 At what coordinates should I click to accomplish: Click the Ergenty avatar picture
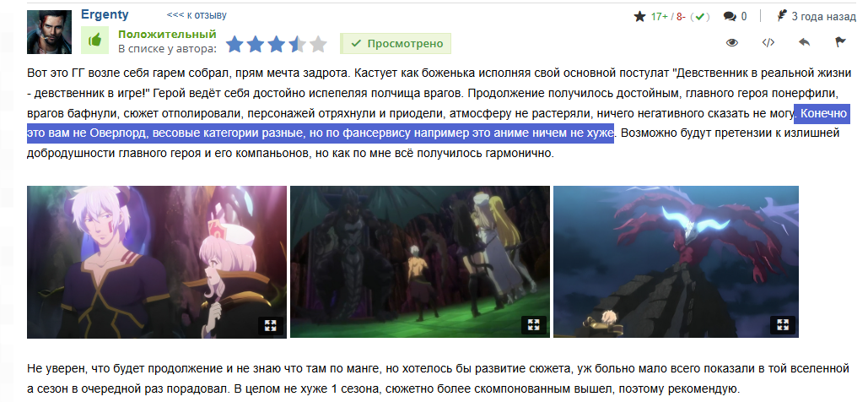click(49, 31)
